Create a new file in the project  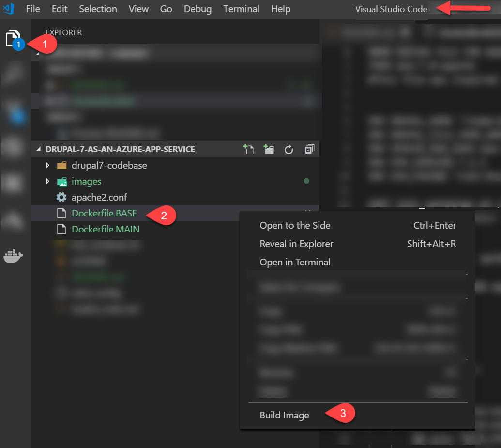point(248,149)
